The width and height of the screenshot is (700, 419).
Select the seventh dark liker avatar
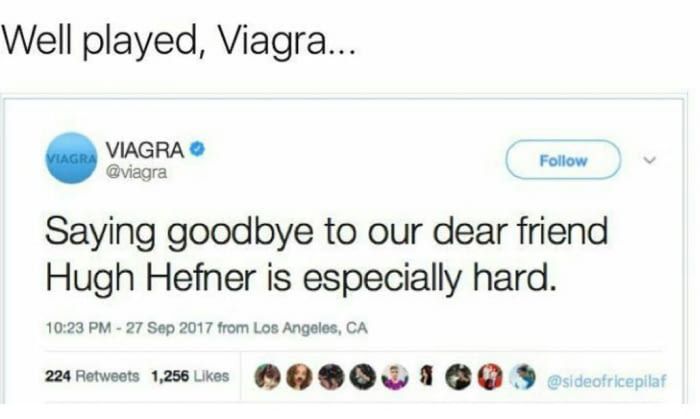(458, 377)
